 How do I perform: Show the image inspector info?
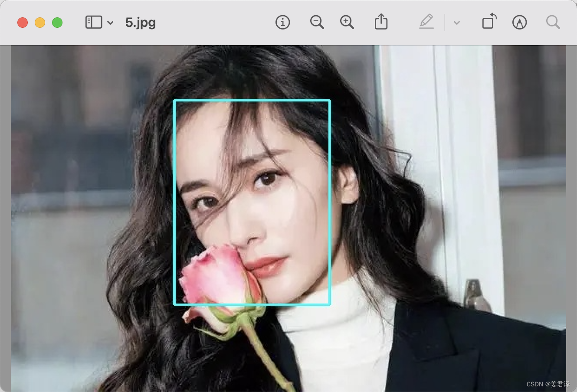click(x=283, y=22)
